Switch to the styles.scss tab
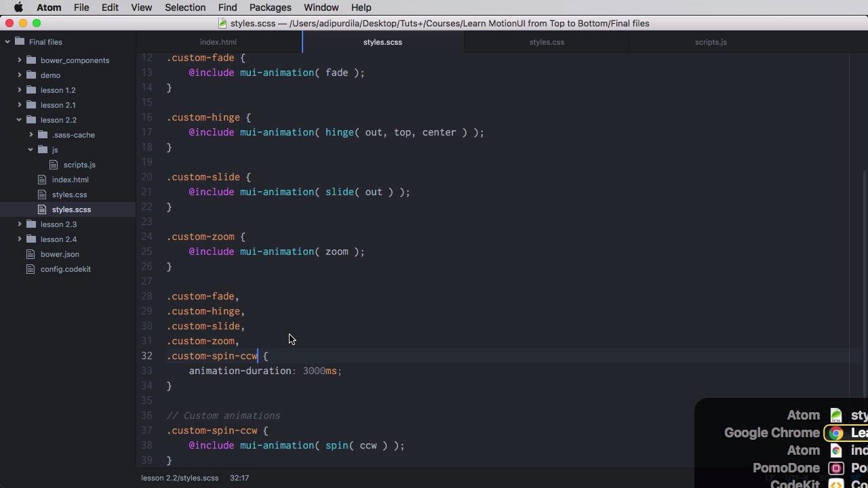868x488 pixels. [x=382, y=42]
